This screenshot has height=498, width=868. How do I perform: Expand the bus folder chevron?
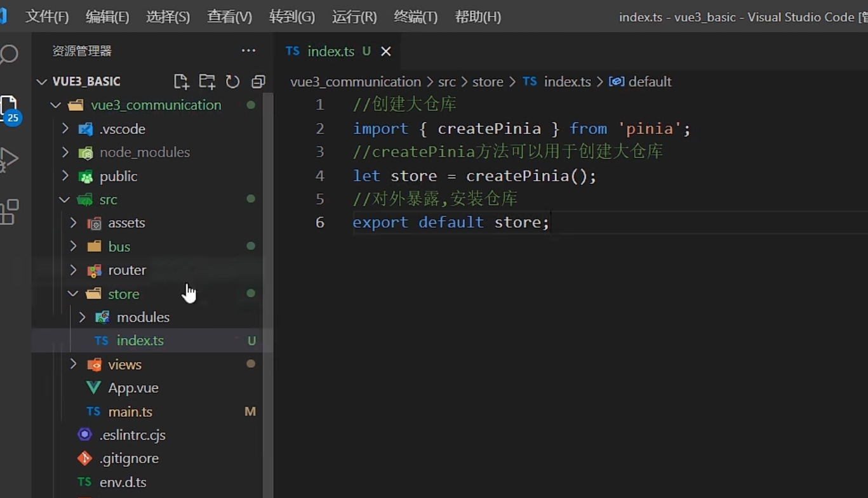74,246
